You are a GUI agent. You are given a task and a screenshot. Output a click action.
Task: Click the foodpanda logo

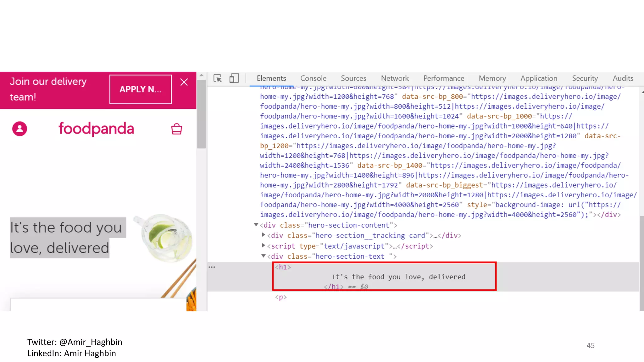(x=96, y=129)
